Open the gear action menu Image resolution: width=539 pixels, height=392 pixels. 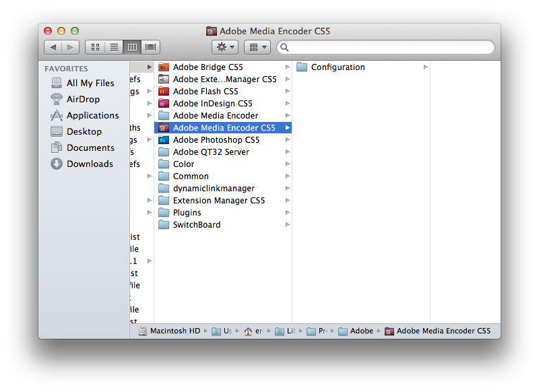click(225, 47)
